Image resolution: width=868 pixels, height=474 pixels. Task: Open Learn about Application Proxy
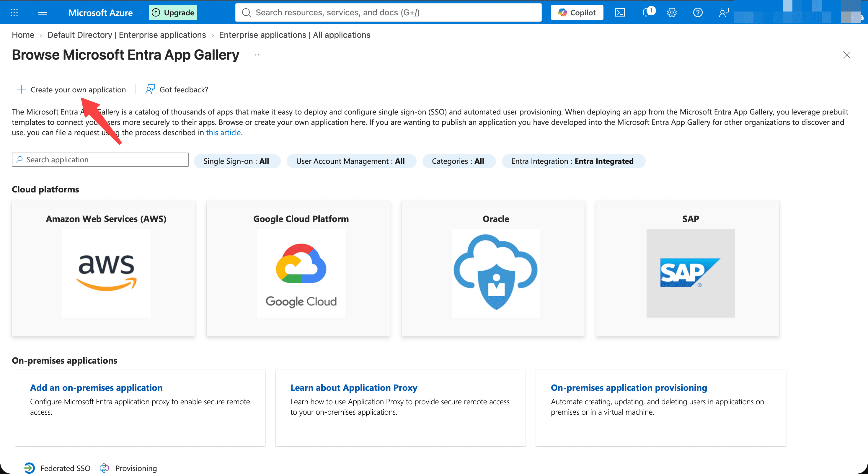point(354,388)
